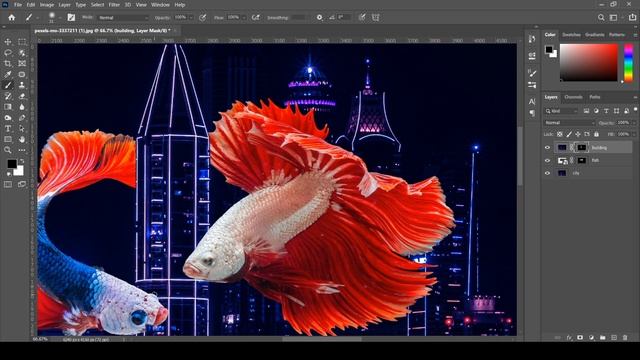Image resolution: width=640 pixels, height=360 pixels.
Task: Switch to the Channels tab
Action: 573,97
